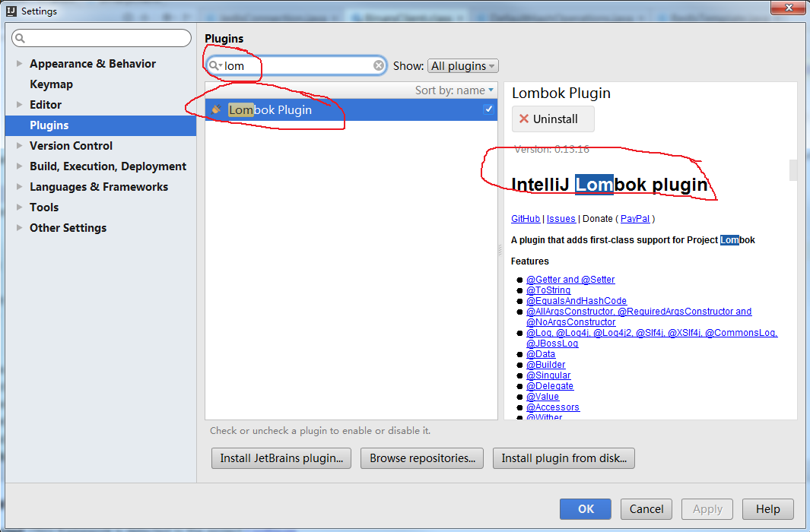Open plugin search history magnifier dropdown
The width and height of the screenshot is (810, 532).
215,65
